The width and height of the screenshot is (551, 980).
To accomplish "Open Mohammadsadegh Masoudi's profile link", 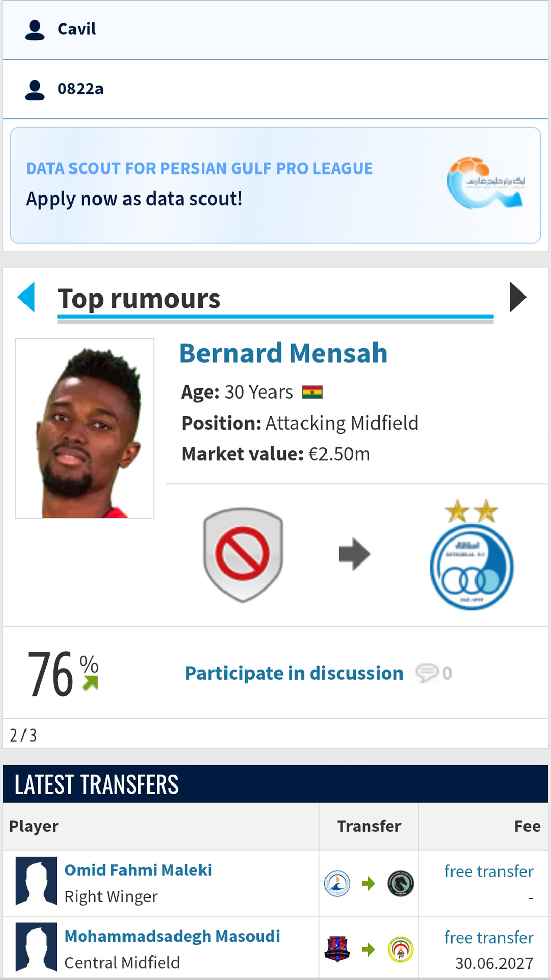I will (x=172, y=936).
